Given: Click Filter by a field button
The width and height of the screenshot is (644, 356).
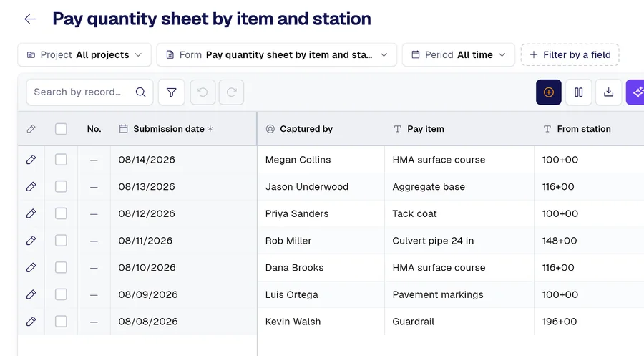Looking at the screenshot, I should tap(570, 54).
